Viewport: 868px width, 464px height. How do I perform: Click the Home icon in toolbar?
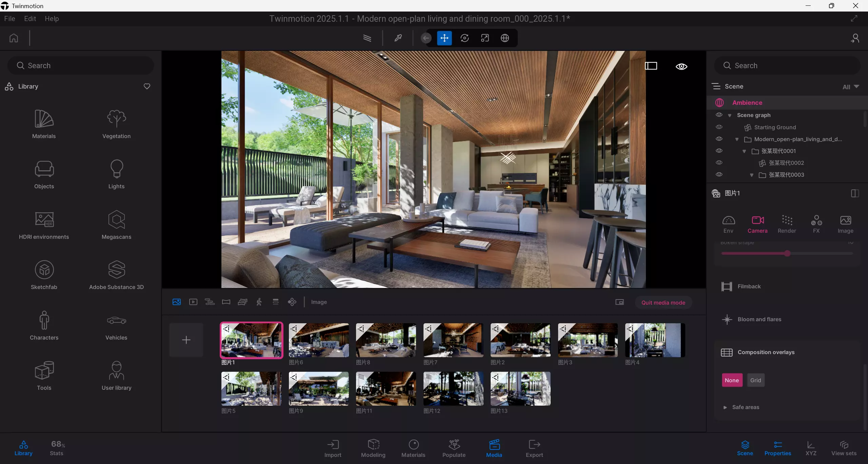click(14, 38)
